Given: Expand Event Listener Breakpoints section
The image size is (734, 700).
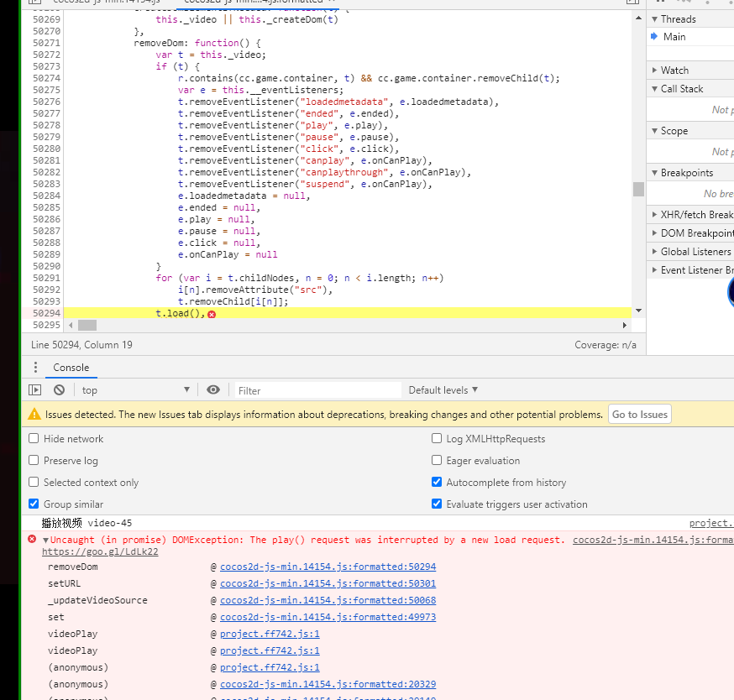Looking at the screenshot, I should (655, 270).
